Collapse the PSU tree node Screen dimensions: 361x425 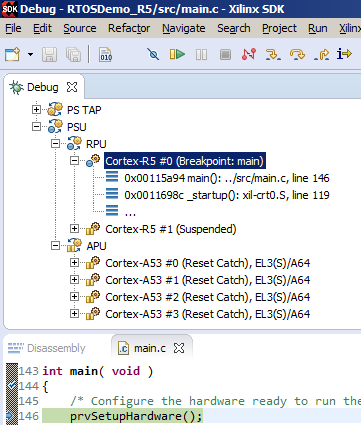[x=36, y=126]
